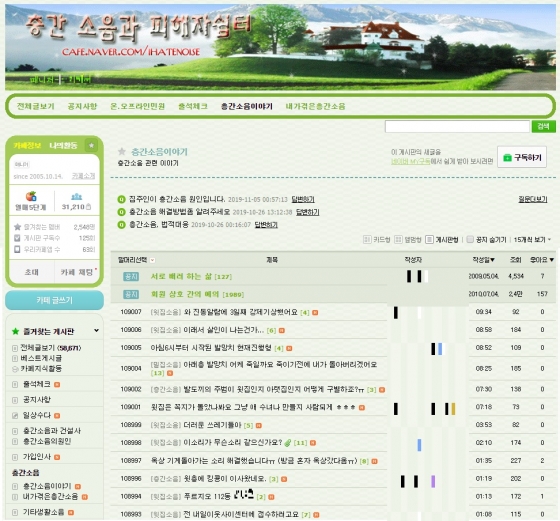Sort by 좋아요 column arrow
Viewport: 560px width, 521px height.
tap(551, 260)
